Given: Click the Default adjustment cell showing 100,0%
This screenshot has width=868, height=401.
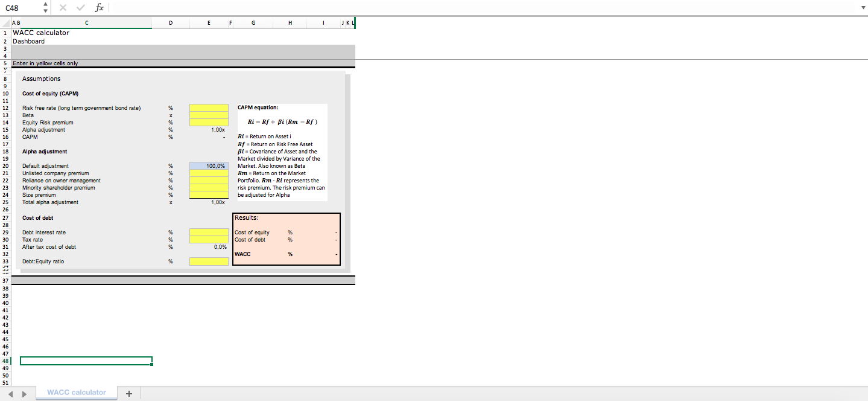Looking at the screenshot, I should coord(208,165).
